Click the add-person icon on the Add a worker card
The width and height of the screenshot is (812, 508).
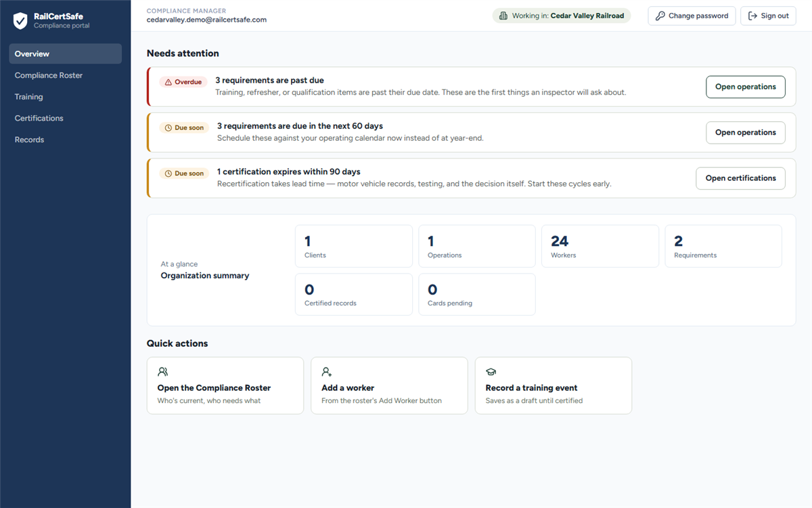click(327, 372)
